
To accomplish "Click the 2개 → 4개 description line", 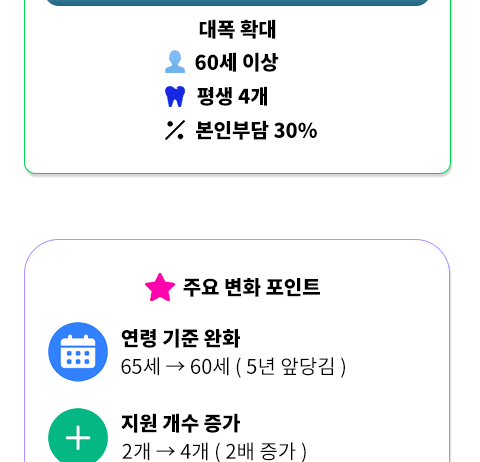I will pos(214,451).
